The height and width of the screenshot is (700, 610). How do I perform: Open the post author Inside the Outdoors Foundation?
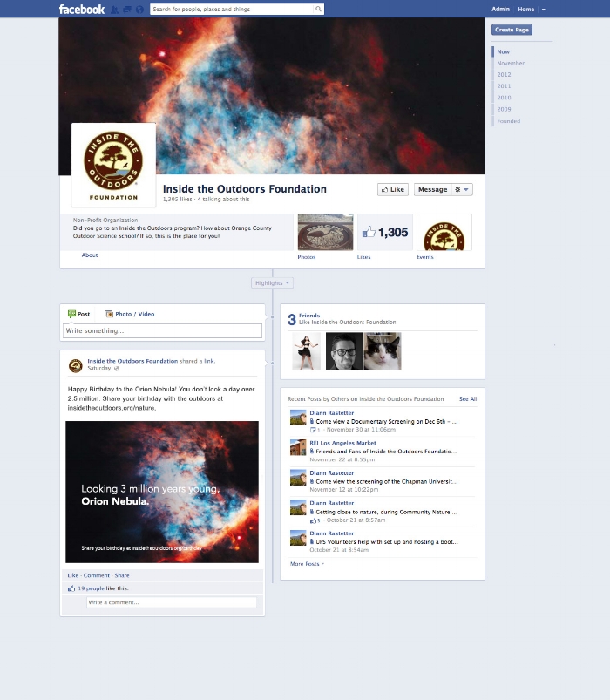click(132, 361)
